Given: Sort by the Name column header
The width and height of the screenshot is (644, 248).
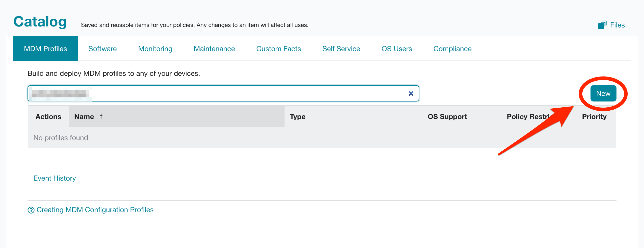Looking at the screenshot, I should (177, 116).
